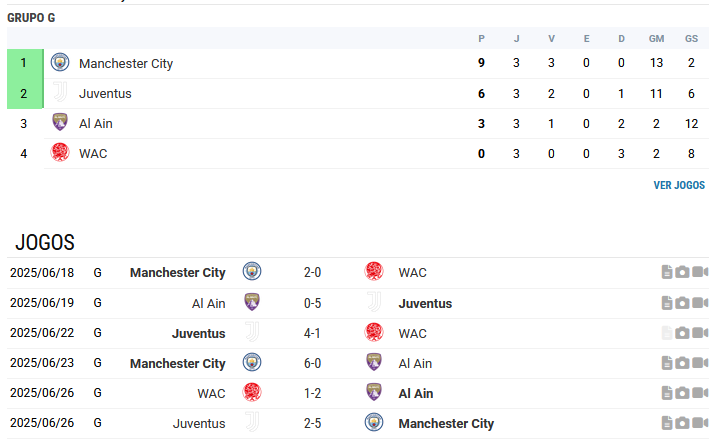Click the 2025/06/22 match date

point(42,333)
